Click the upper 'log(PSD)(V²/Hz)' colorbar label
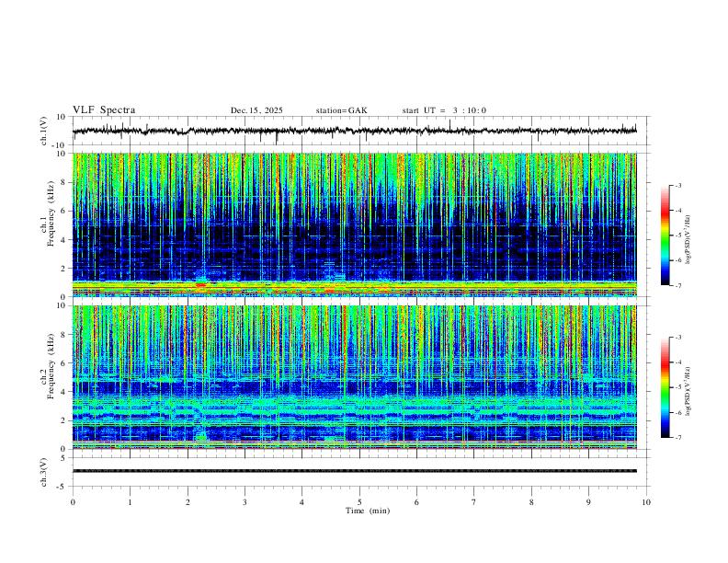The width and height of the screenshot is (728, 563). point(688,240)
